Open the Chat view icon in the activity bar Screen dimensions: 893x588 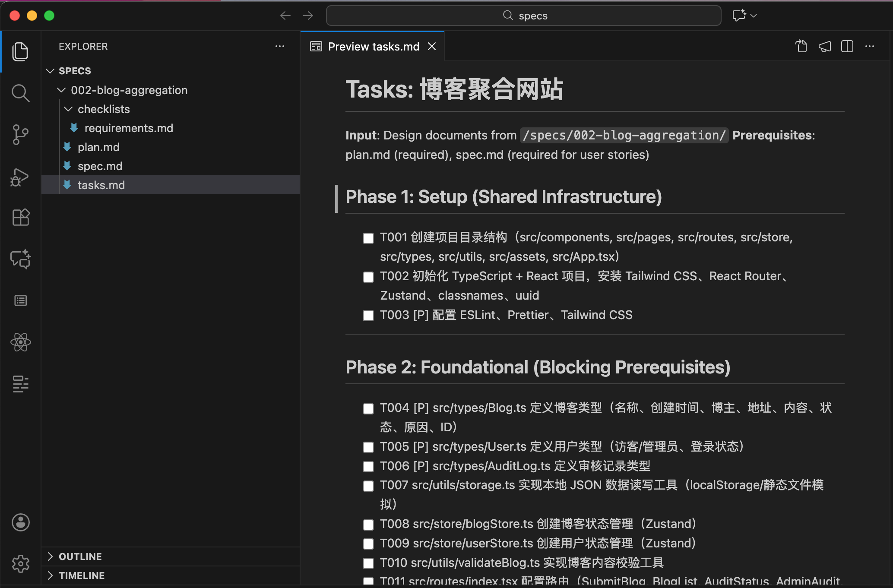click(x=20, y=259)
